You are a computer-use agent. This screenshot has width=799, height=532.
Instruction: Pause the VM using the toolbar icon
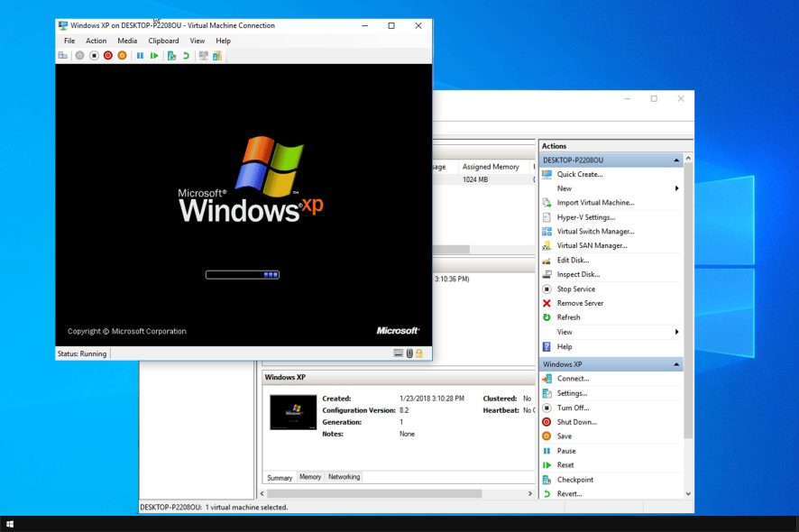[140, 56]
